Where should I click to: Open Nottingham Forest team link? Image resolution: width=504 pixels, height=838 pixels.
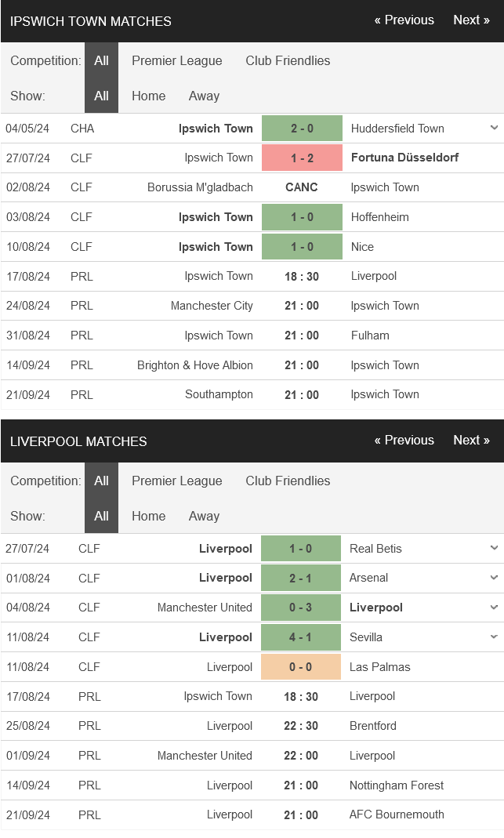point(397,785)
